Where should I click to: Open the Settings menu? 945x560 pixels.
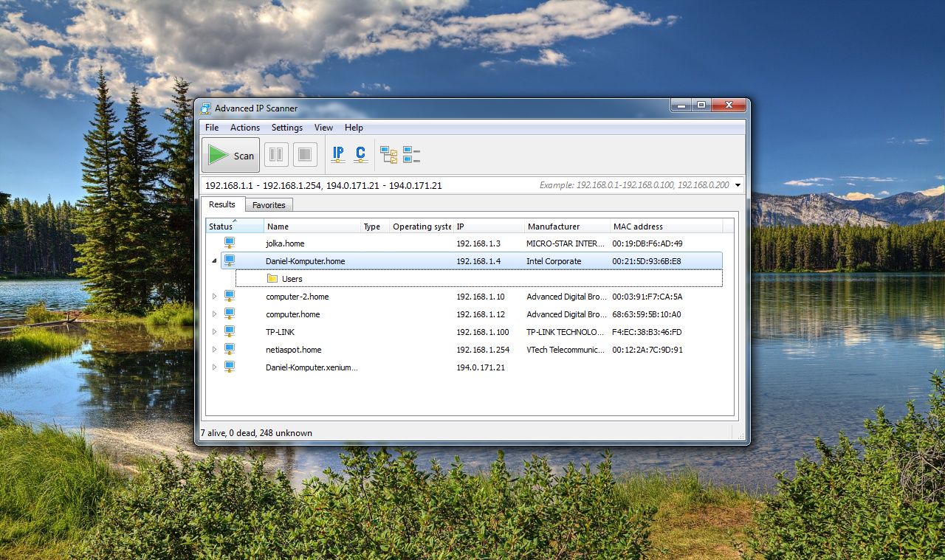point(287,128)
